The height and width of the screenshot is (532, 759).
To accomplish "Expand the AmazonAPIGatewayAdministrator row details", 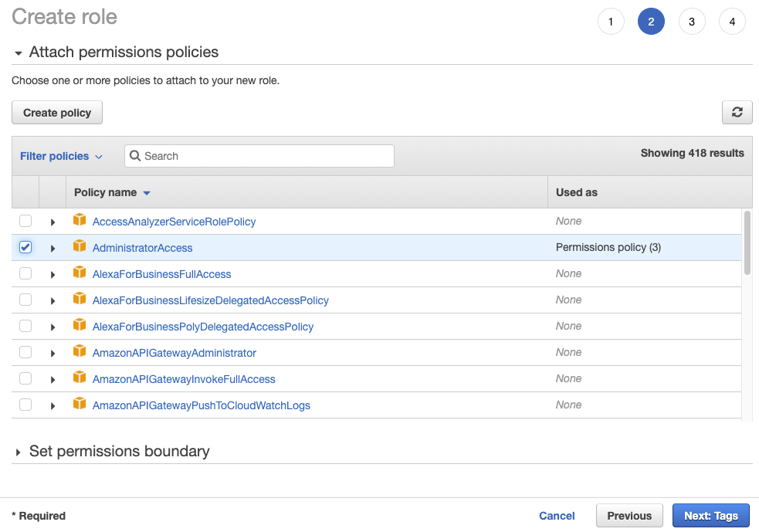I will tap(53, 354).
